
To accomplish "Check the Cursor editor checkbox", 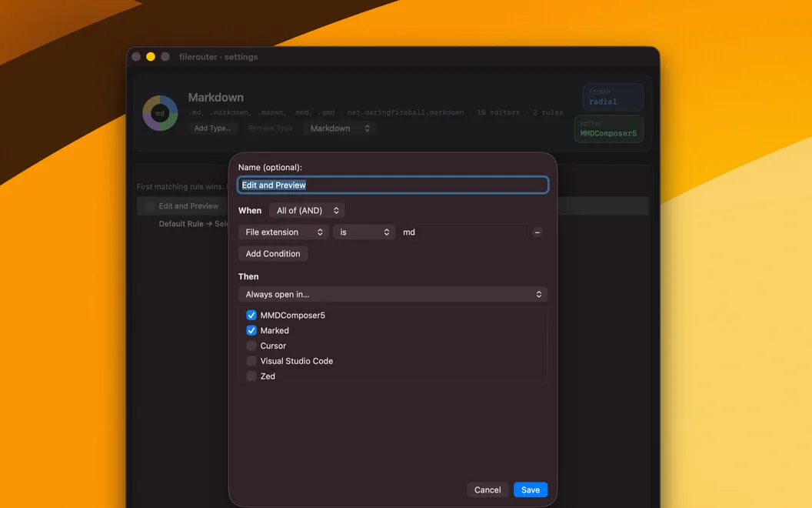I will 251,346.
